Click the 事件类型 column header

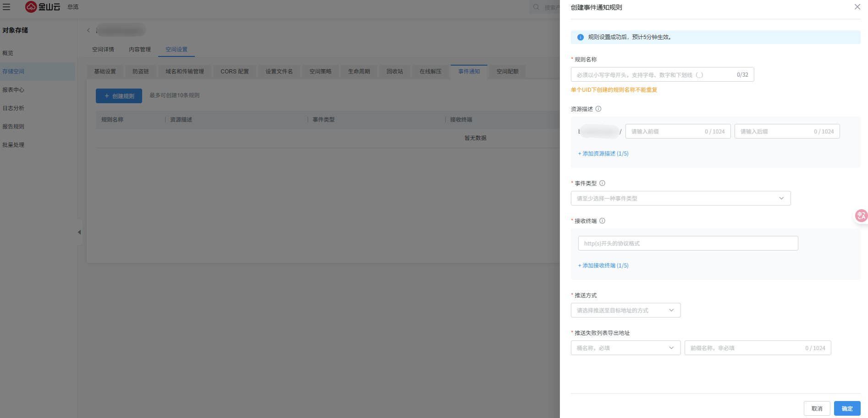click(324, 120)
